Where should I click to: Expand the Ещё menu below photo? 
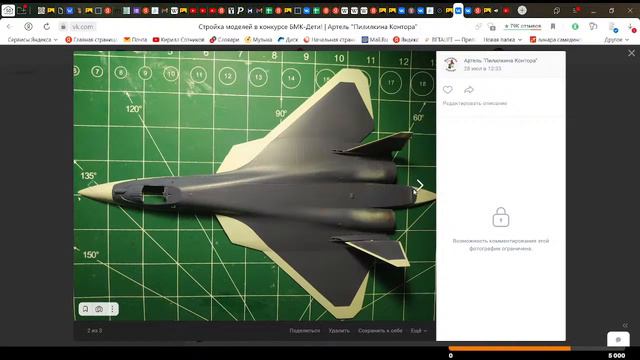click(x=418, y=331)
